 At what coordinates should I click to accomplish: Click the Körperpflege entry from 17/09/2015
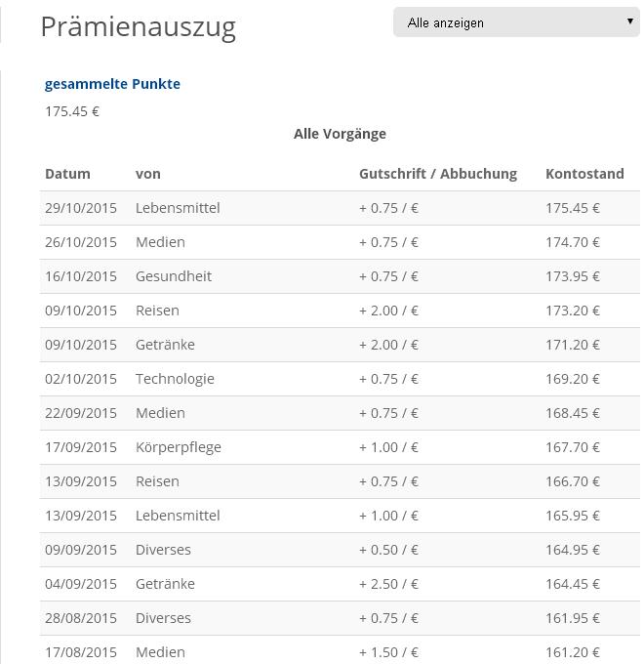[x=340, y=447]
